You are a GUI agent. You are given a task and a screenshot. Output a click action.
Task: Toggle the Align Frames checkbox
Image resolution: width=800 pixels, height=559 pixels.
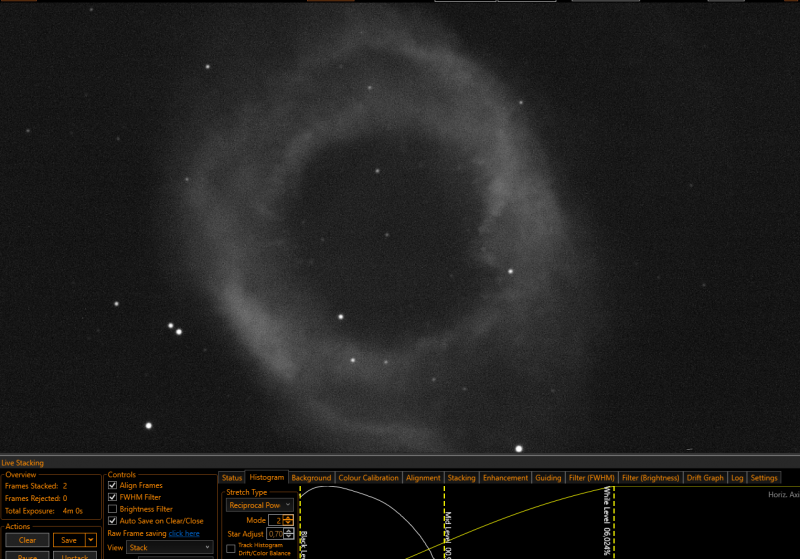(x=112, y=485)
